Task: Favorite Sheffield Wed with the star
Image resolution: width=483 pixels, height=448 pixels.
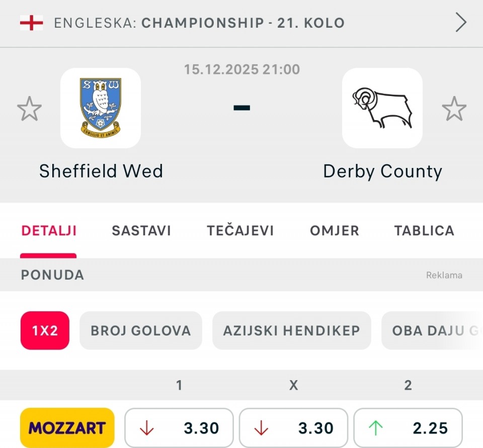Action: click(x=29, y=109)
